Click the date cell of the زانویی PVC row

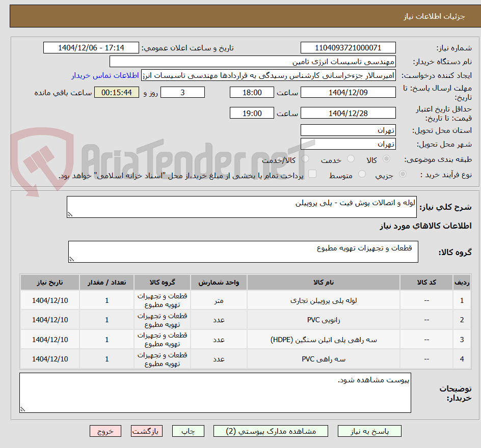click(x=50, y=320)
